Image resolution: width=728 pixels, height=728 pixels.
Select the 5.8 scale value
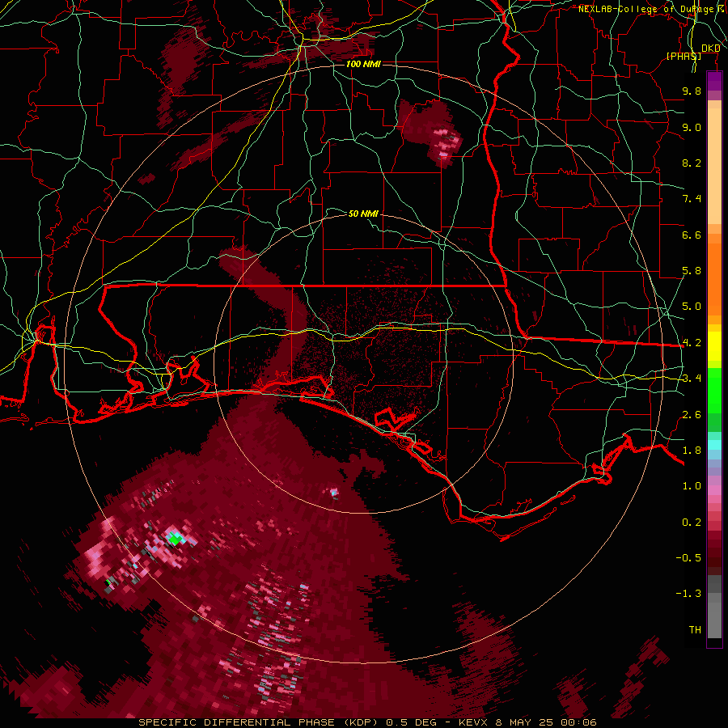pyautogui.click(x=692, y=271)
